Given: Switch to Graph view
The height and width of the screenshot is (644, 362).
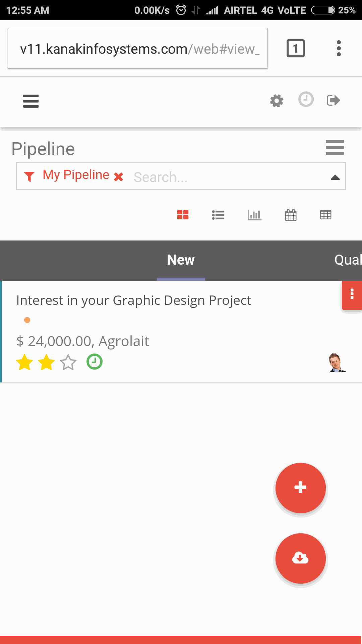Looking at the screenshot, I should coord(254,215).
